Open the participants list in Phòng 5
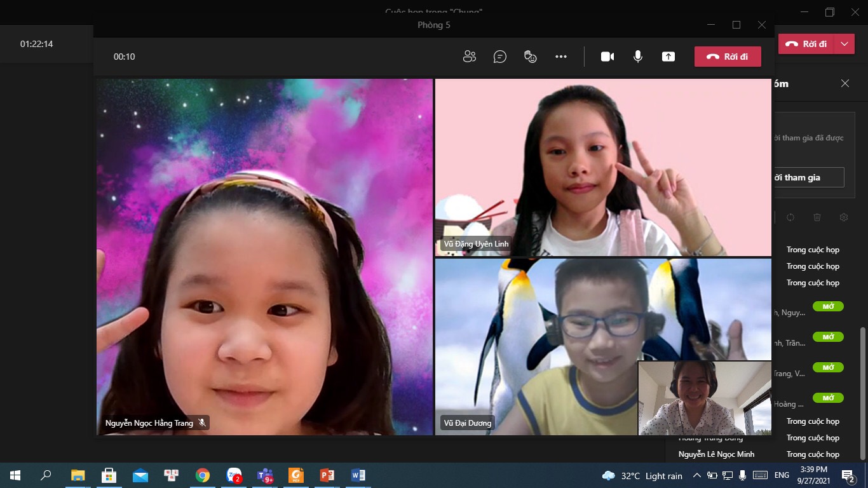 (470, 57)
